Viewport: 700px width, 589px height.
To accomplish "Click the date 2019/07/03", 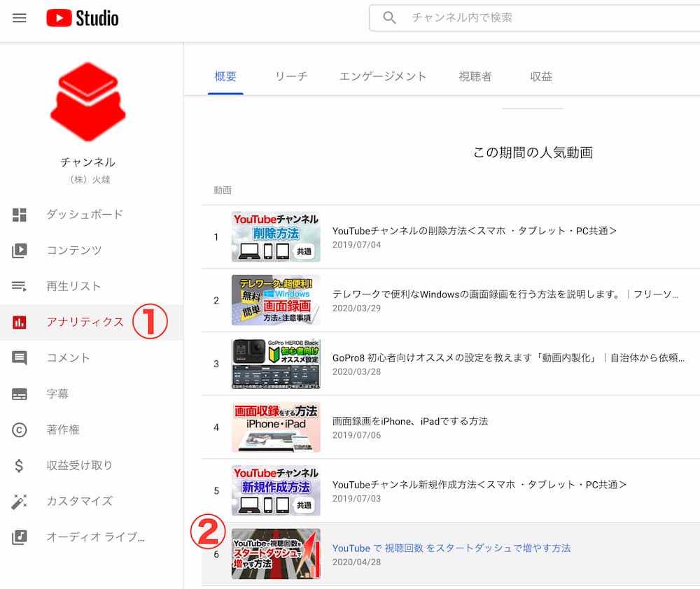I will point(357,499).
